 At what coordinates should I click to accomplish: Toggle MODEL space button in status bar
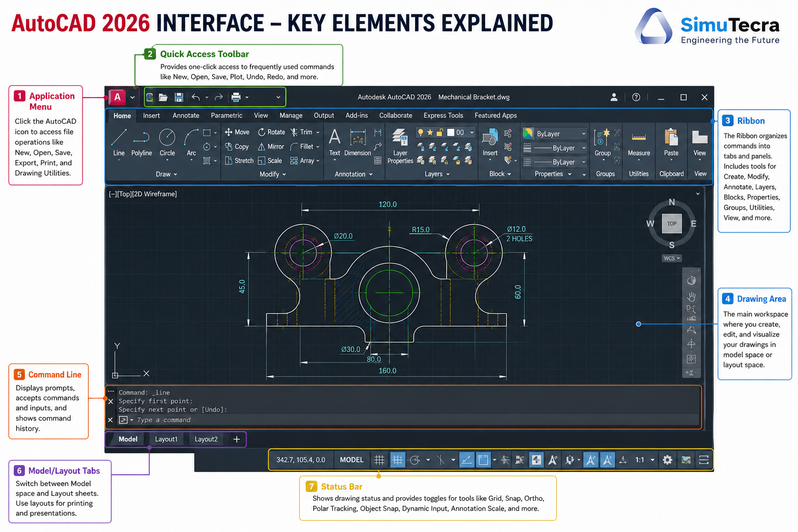(352, 460)
